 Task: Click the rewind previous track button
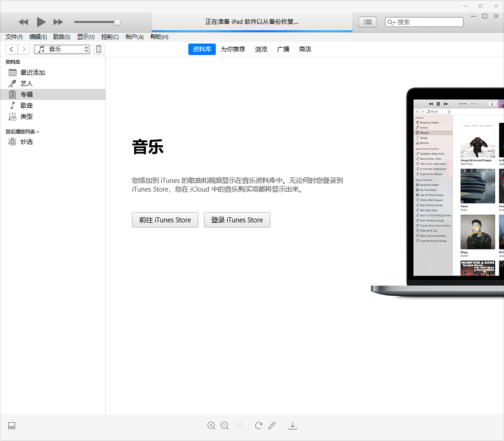23,22
